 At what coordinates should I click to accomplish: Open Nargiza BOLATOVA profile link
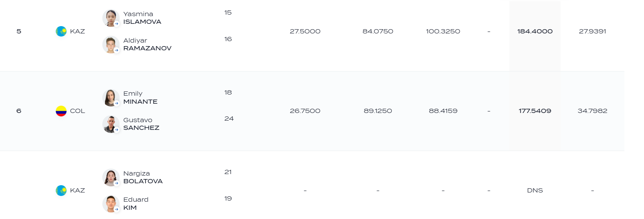[x=143, y=178]
